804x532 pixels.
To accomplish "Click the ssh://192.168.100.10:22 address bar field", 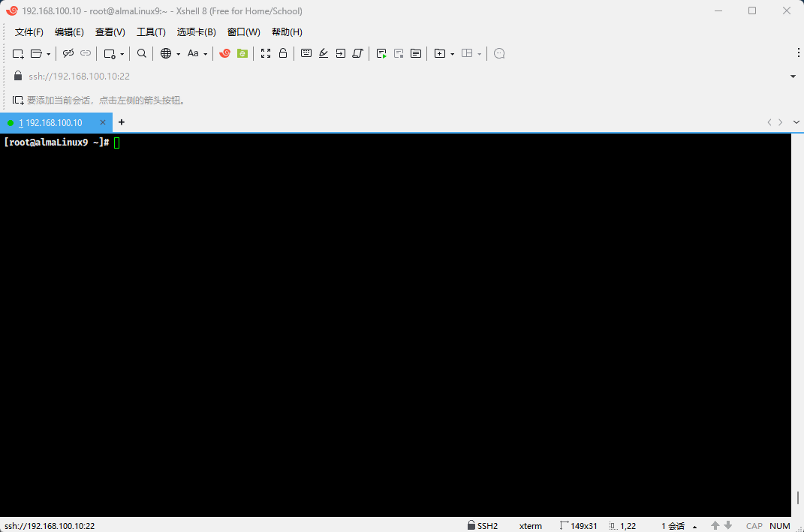I will click(405, 77).
